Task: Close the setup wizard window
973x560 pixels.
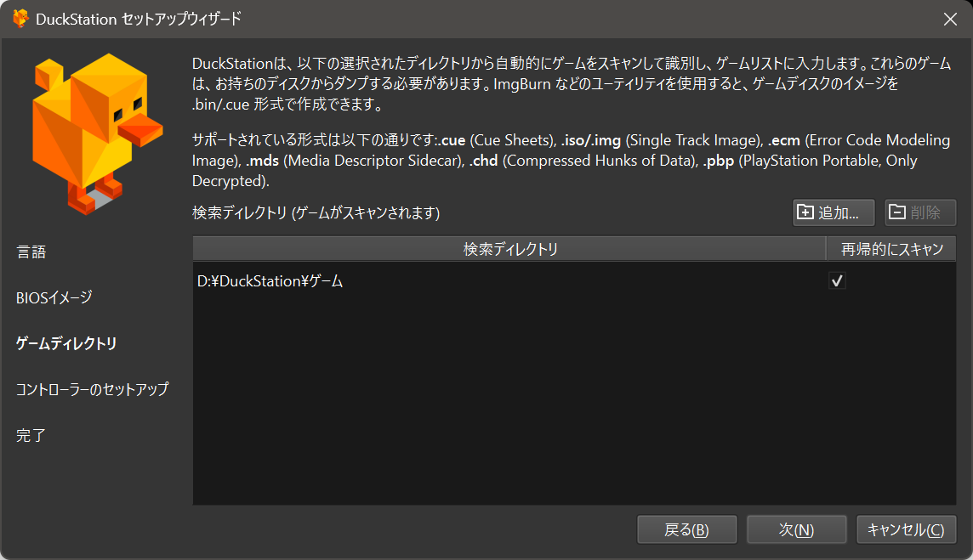Action: click(x=950, y=20)
